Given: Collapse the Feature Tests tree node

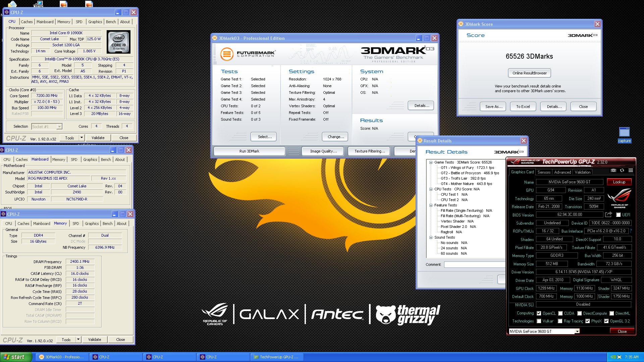Looking at the screenshot, I should [x=431, y=205].
